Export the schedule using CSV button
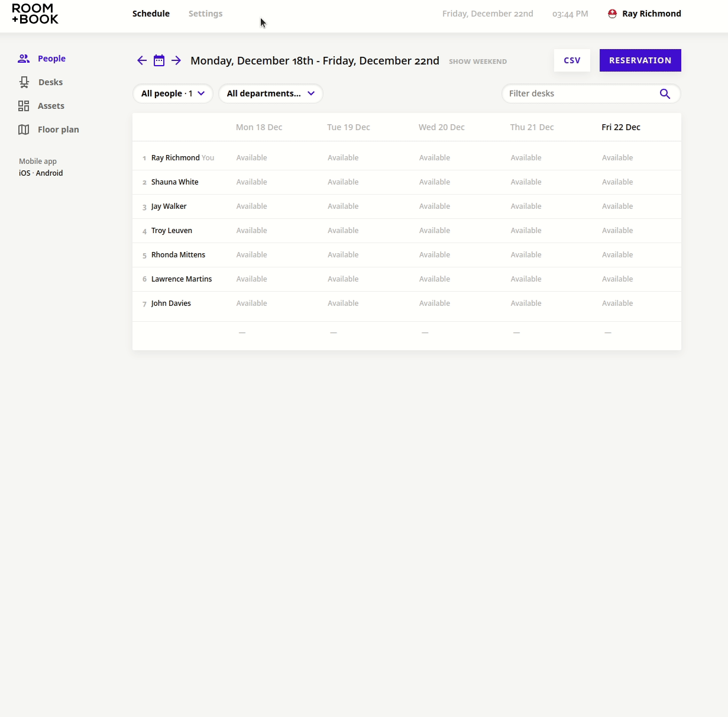The image size is (728, 717). tap(571, 60)
